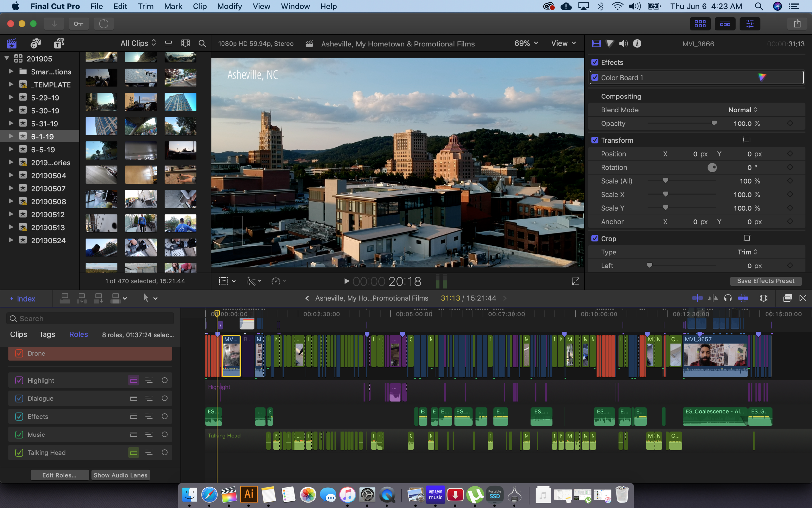Toggle filmstrip and list view in browser

pos(169,43)
